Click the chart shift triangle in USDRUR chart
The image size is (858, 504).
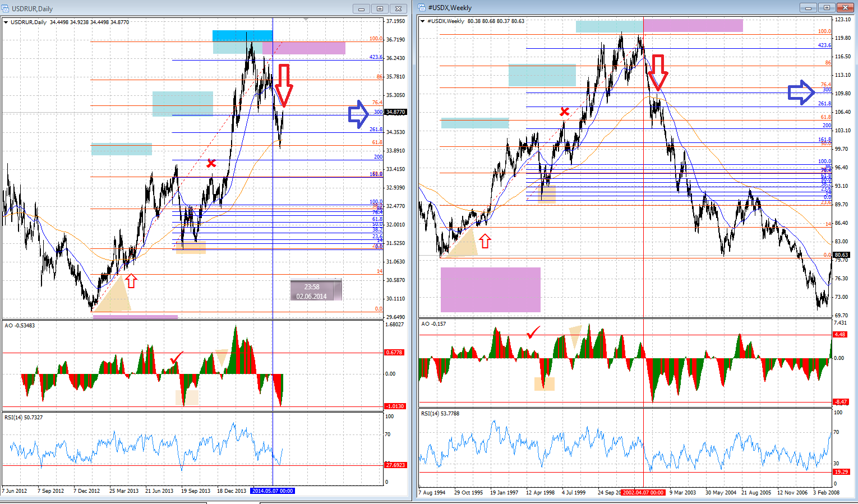[306, 20]
